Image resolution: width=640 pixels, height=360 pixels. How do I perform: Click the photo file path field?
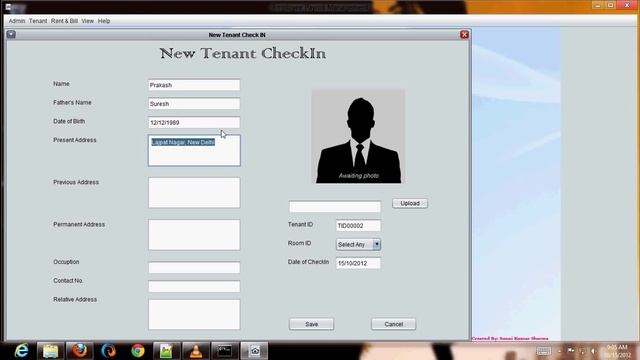(335, 207)
